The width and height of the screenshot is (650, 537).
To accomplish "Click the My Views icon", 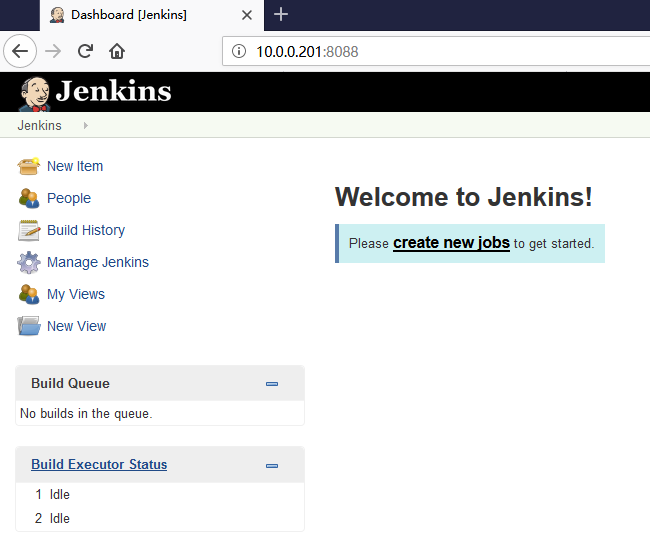I will 29,294.
